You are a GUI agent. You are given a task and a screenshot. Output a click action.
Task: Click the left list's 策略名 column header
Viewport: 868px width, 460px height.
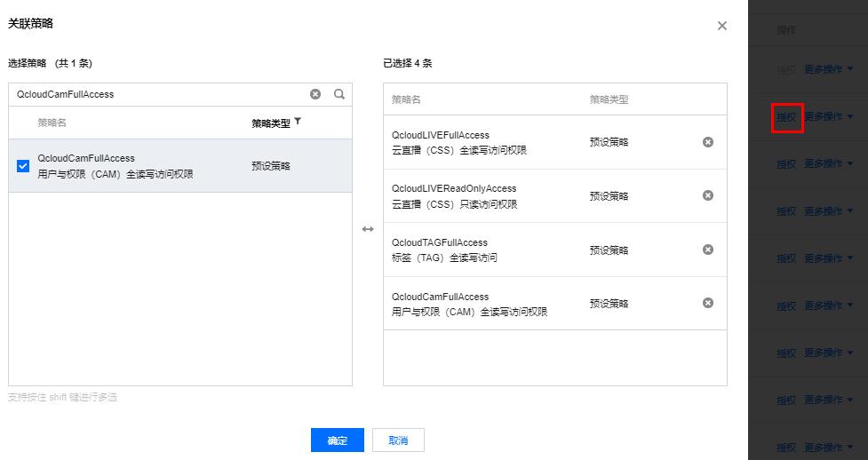pos(52,123)
